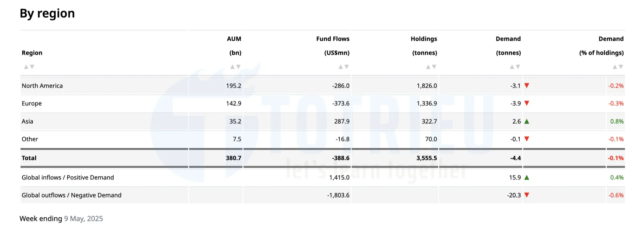Image resolution: width=644 pixels, height=245 pixels.
Task: Click the By region heading
Action: tap(47, 13)
